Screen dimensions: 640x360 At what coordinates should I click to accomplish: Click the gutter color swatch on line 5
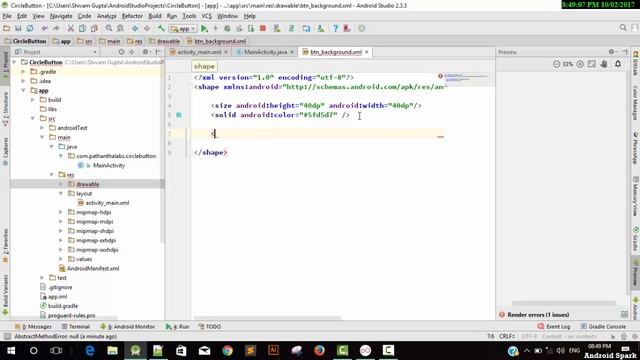click(179, 115)
